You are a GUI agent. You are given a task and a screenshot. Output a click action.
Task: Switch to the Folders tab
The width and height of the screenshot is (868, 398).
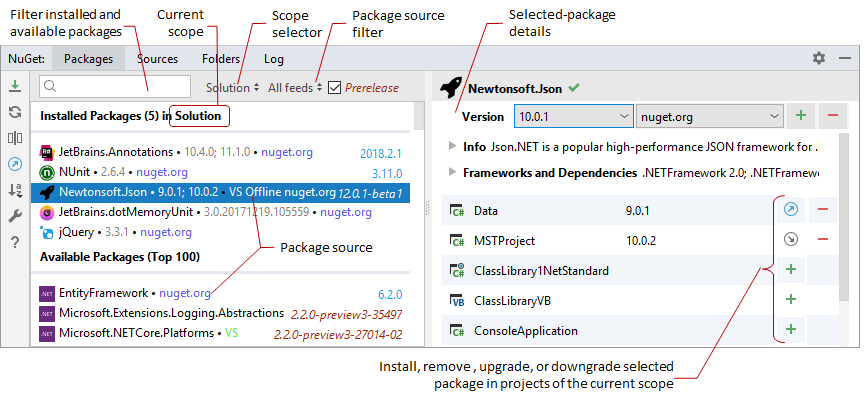(x=221, y=59)
